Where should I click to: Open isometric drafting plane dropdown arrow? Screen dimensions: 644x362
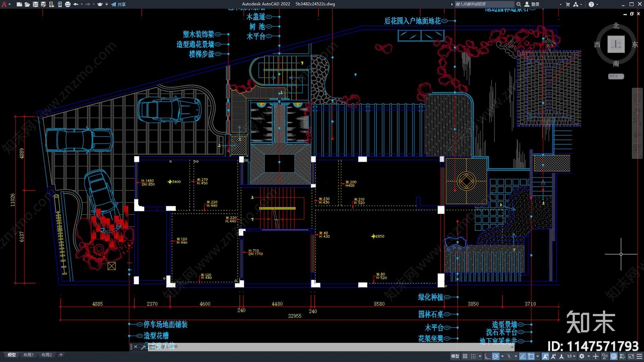tap(516, 356)
